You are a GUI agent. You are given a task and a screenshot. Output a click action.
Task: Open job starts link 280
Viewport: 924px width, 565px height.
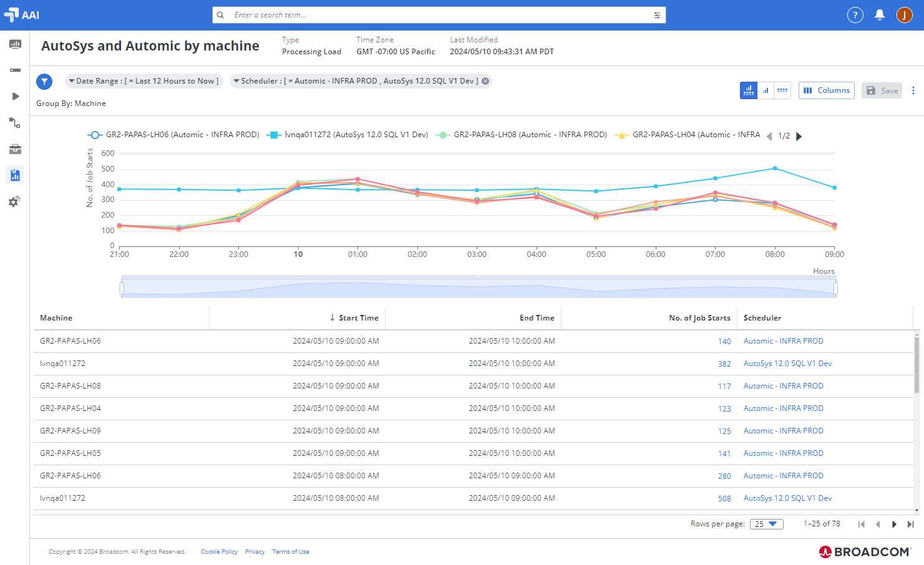(724, 476)
